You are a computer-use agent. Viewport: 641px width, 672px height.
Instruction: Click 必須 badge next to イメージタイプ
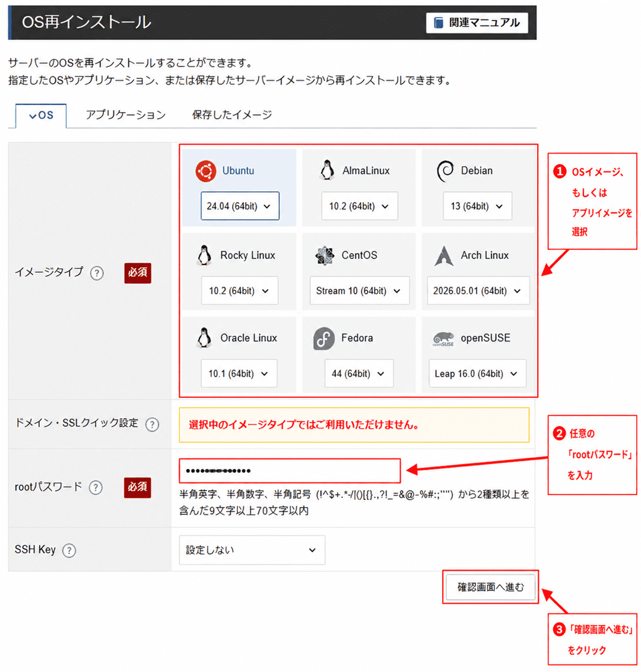(x=138, y=273)
